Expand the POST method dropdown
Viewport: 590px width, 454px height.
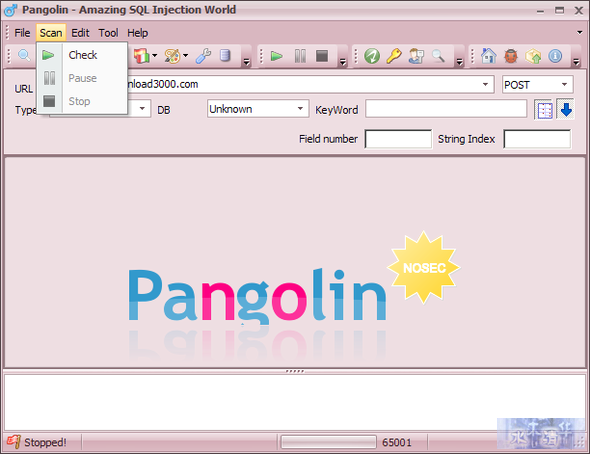(x=564, y=85)
